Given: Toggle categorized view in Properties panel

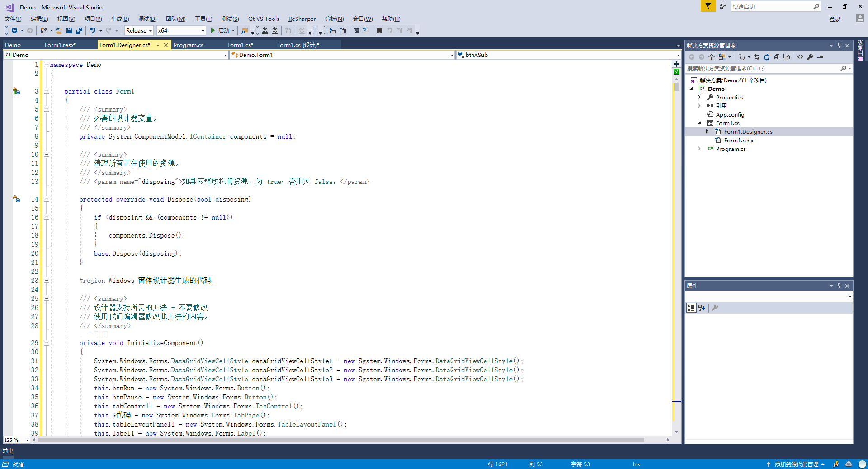Looking at the screenshot, I should coord(691,308).
